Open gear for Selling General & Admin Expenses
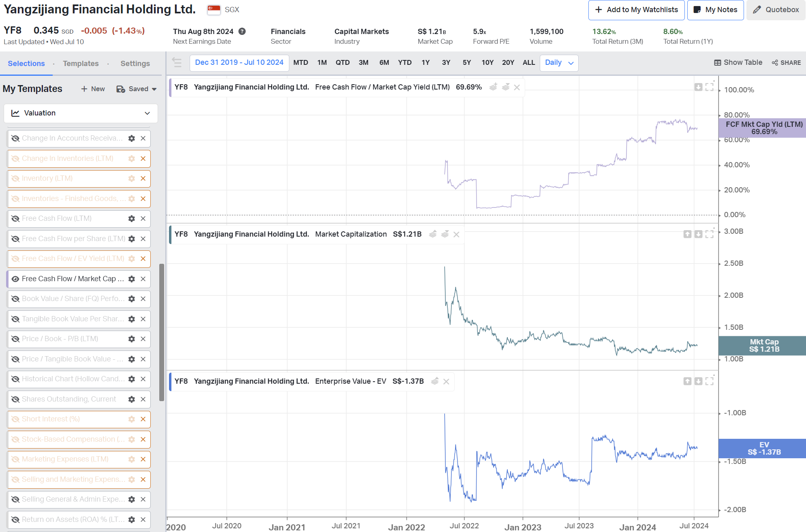The image size is (806, 532). tap(132, 500)
